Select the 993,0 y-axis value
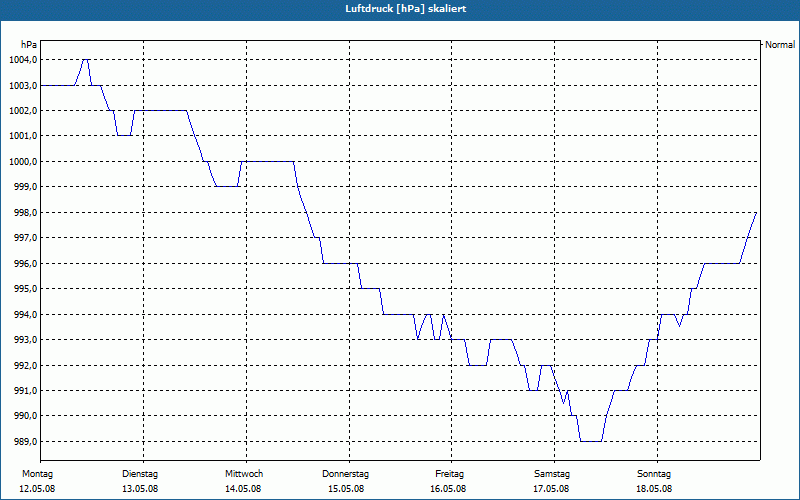The width and height of the screenshot is (800, 500). point(25,340)
